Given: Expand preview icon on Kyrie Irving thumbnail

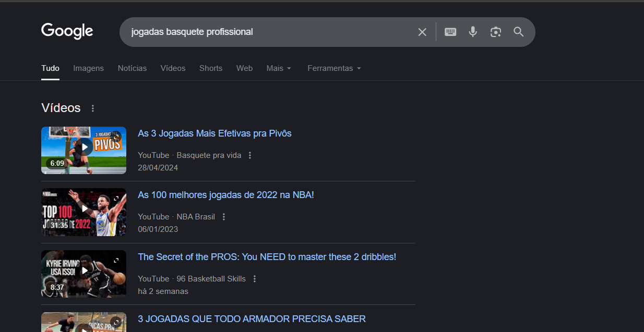Looking at the screenshot, I should 116,260.
